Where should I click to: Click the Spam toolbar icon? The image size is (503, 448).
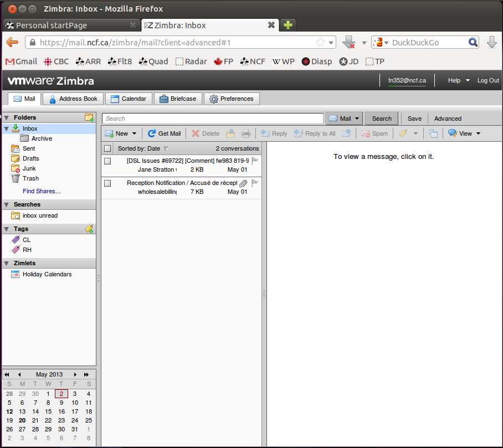point(366,133)
